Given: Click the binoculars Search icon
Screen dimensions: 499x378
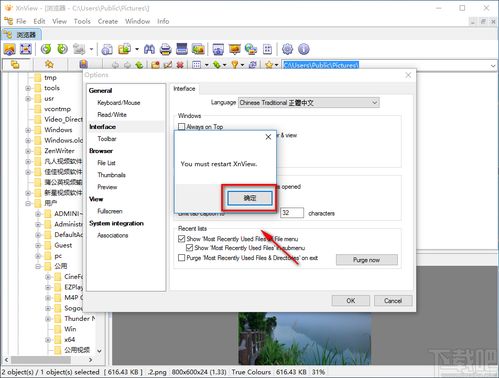Looking at the screenshot, I should [149, 49].
